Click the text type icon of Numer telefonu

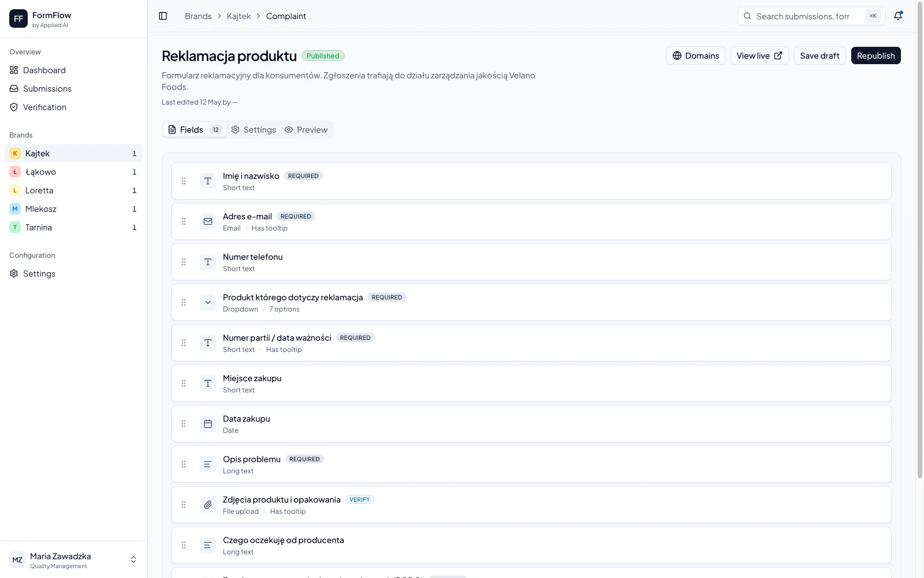(x=208, y=262)
